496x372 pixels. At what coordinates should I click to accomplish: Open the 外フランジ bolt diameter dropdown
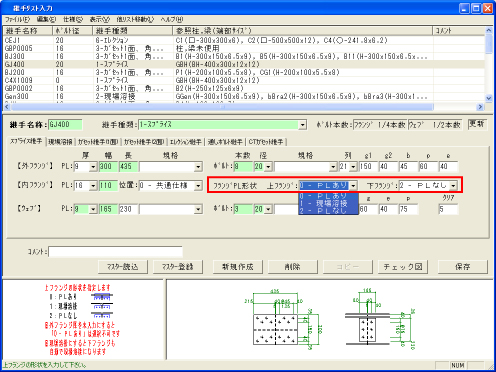268,167
